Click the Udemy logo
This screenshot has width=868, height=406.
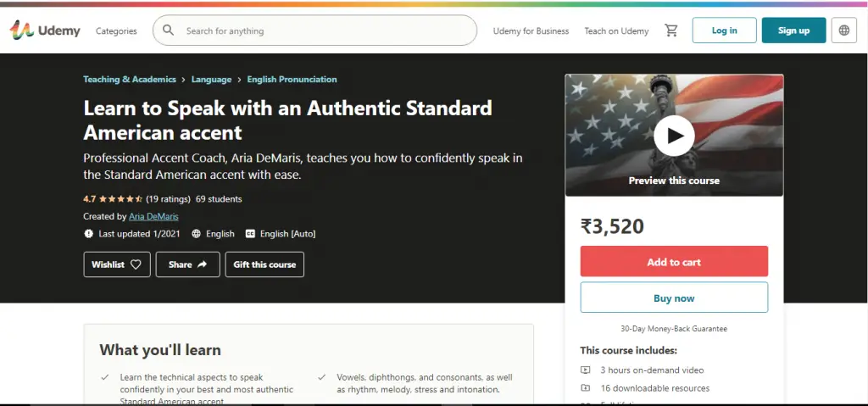46,31
